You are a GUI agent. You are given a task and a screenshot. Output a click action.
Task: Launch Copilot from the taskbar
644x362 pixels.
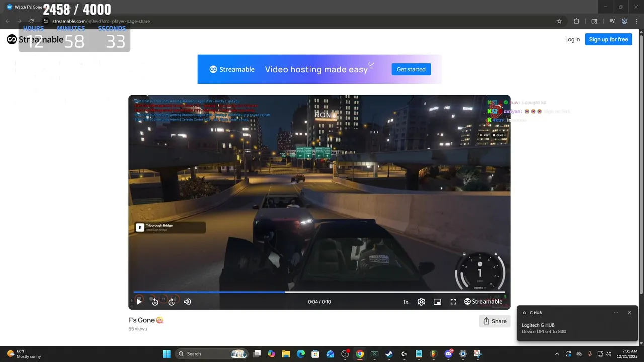[272, 354]
